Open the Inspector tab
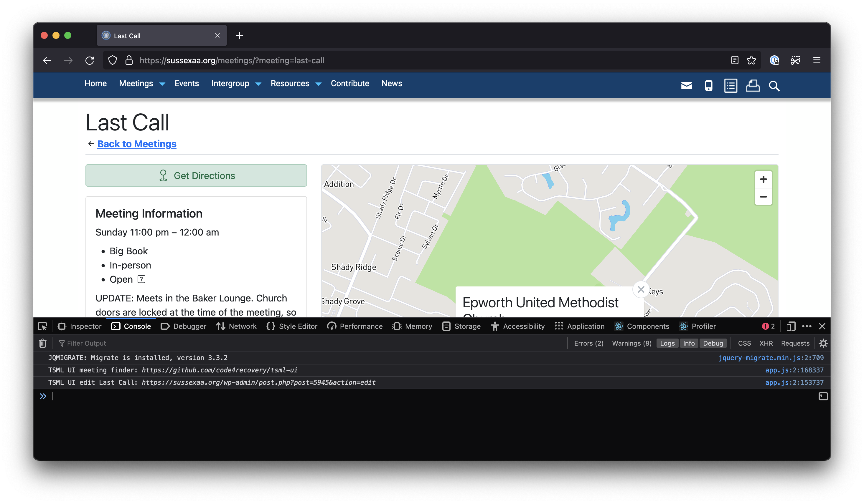The image size is (864, 504). point(80,326)
